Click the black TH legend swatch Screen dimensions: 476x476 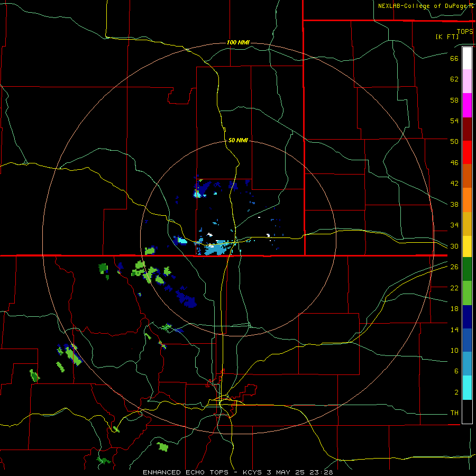click(x=467, y=411)
